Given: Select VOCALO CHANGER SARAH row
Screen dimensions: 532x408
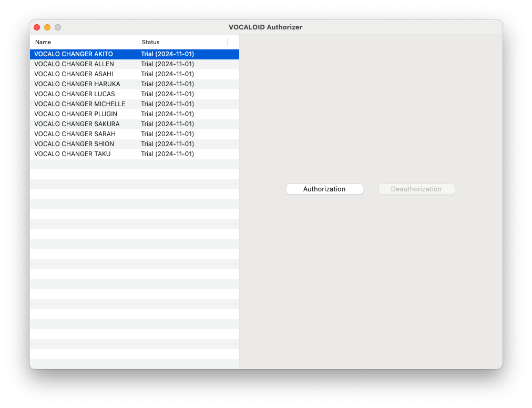Looking at the screenshot, I should click(x=135, y=134).
